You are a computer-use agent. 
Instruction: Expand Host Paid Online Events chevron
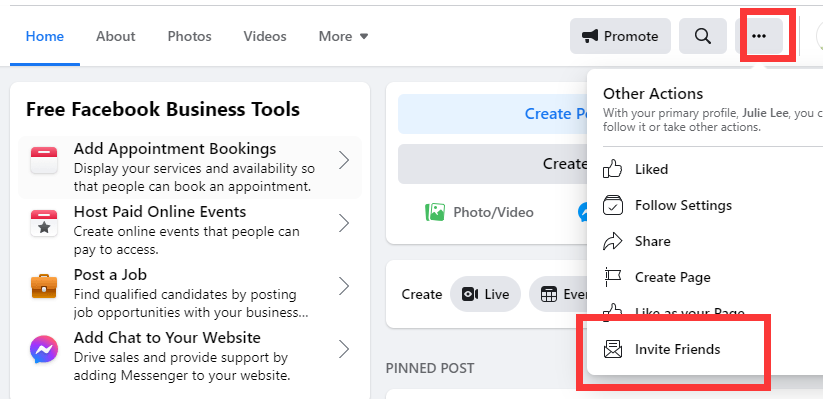(x=344, y=223)
